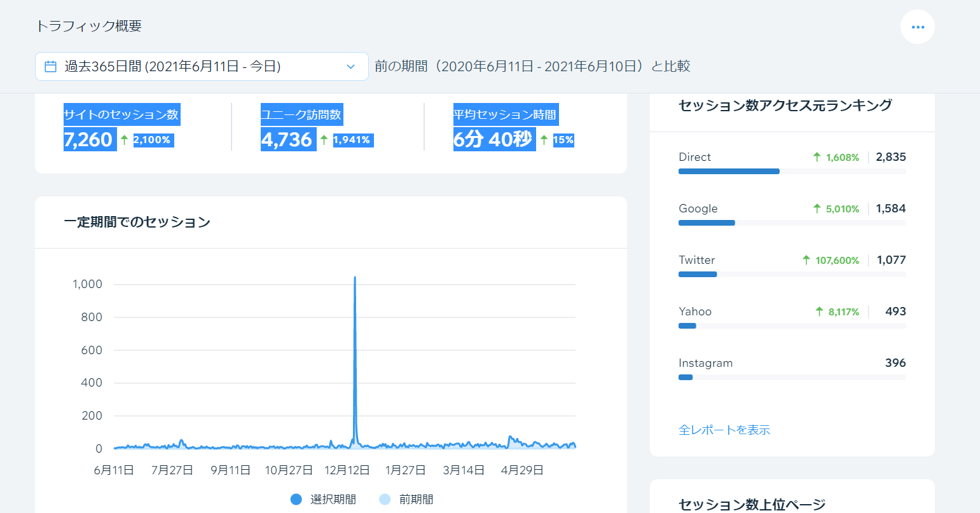Click the Direct row green trend arrow
The width and height of the screenshot is (980, 513).
click(x=817, y=157)
